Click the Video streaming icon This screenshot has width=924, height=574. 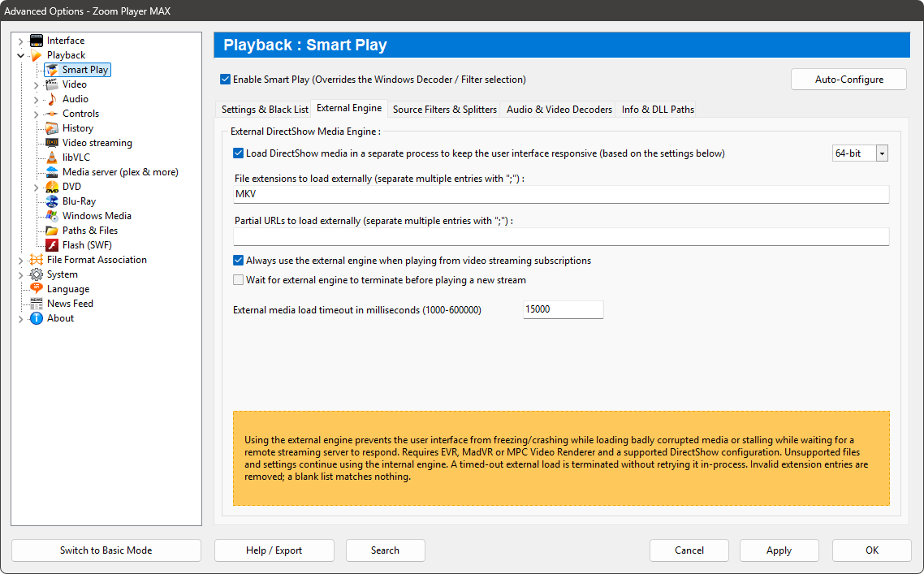[52, 143]
